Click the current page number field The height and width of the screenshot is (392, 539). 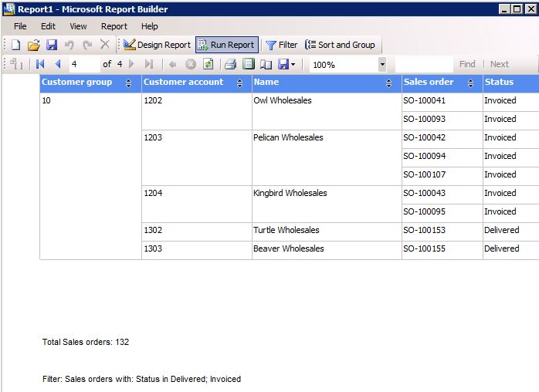point(85,64)
